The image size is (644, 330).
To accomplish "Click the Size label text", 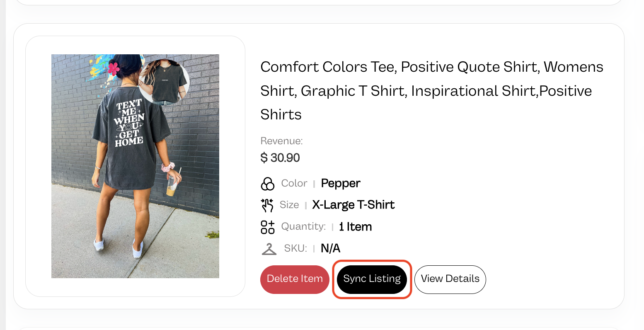I will [289, 205].
